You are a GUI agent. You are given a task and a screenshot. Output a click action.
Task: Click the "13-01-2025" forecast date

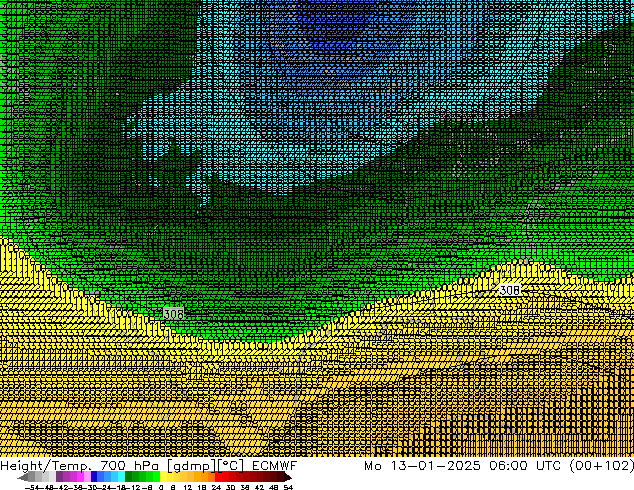(435, 466)
